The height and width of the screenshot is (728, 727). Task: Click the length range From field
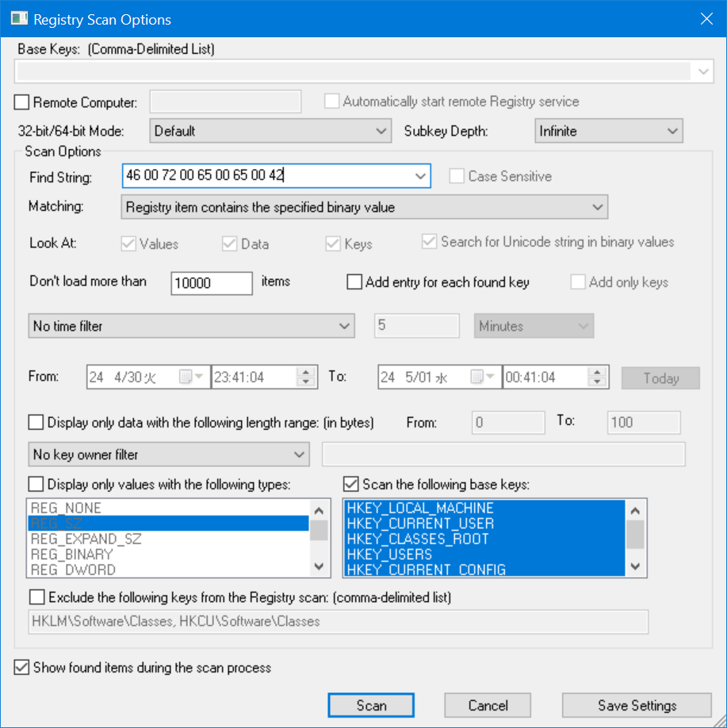508,423
